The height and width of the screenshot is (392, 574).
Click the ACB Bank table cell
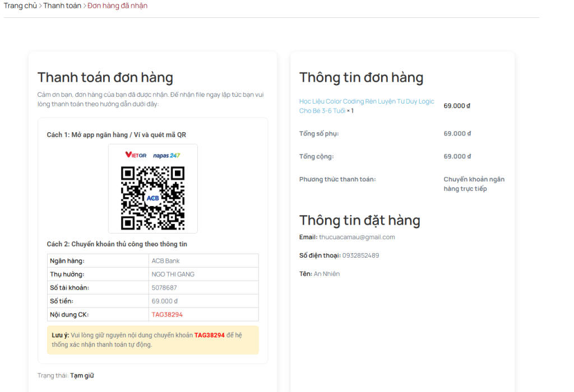click(x=165, y=261)
